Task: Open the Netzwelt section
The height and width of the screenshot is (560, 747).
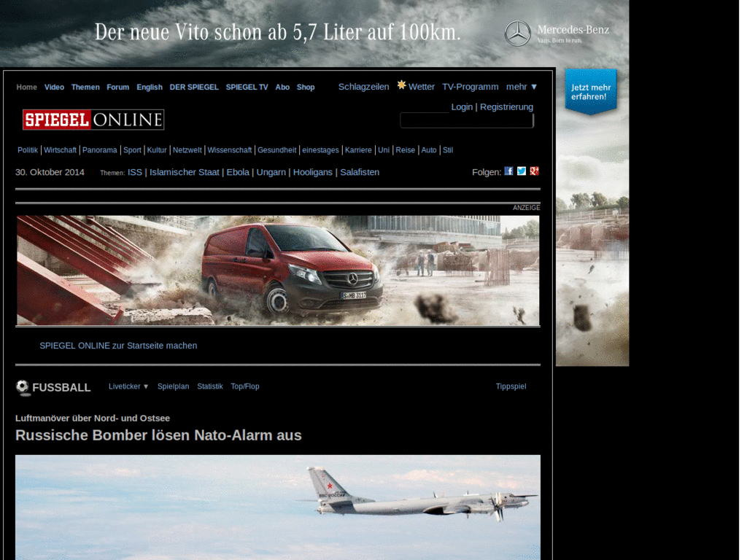Action: pos(187,150)
